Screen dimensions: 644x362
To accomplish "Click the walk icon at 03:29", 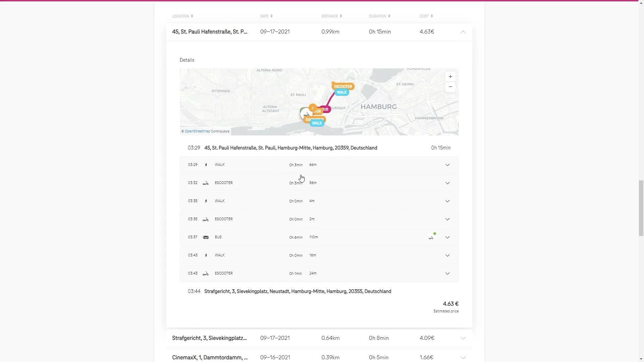I will click(206, 165).
